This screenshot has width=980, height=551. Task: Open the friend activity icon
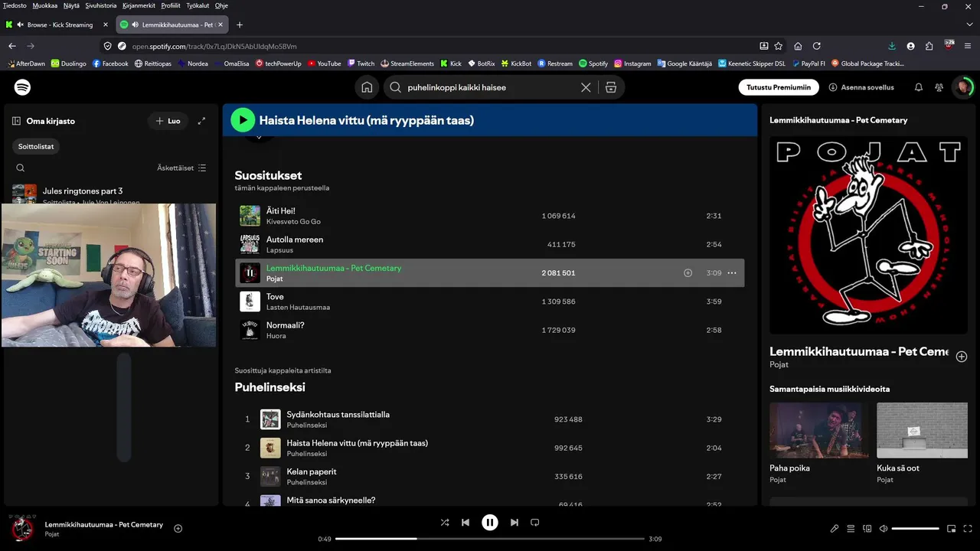939,87
